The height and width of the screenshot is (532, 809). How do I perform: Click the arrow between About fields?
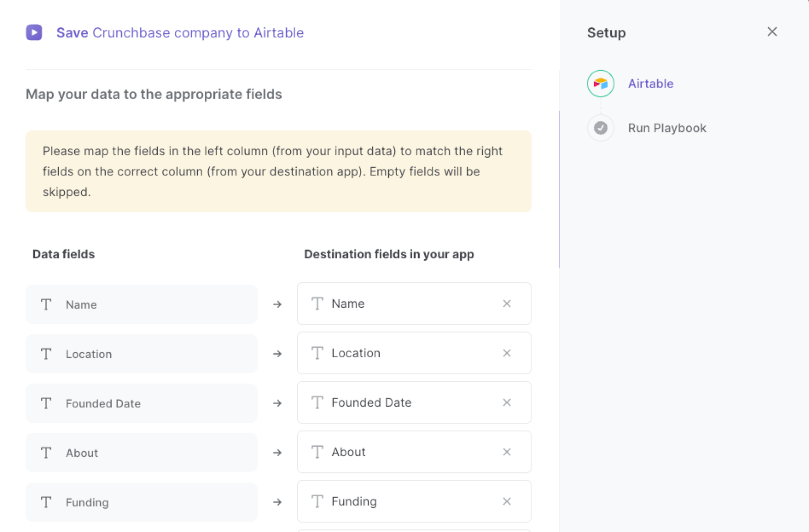tap(277, 453)
